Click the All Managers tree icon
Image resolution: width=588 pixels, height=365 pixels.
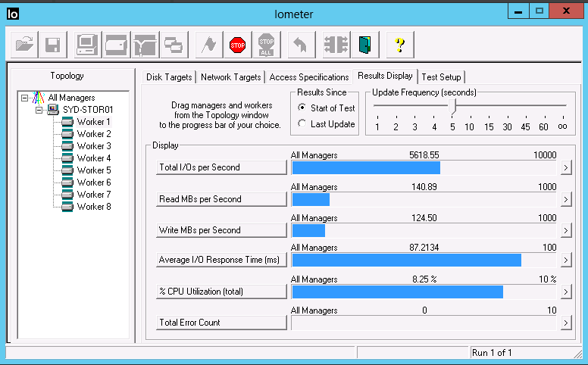tap(39, 98)
